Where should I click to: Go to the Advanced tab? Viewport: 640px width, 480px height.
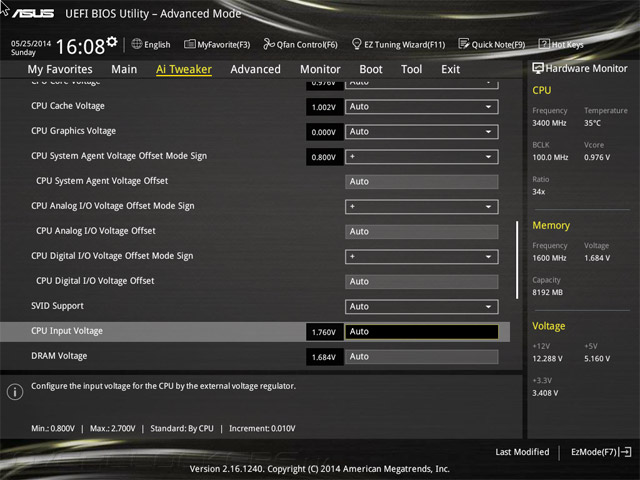click(x=256, y=69)
